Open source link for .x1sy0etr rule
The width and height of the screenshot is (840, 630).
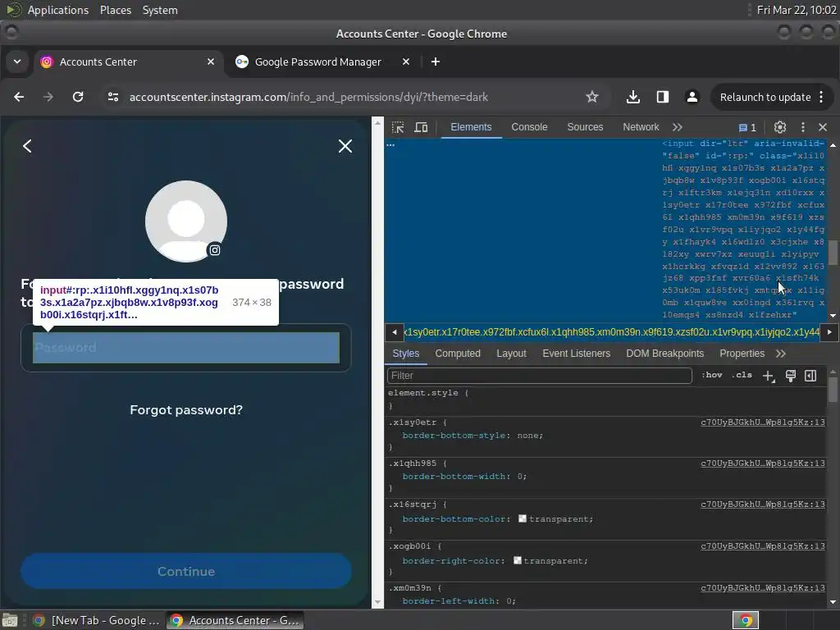763,422
